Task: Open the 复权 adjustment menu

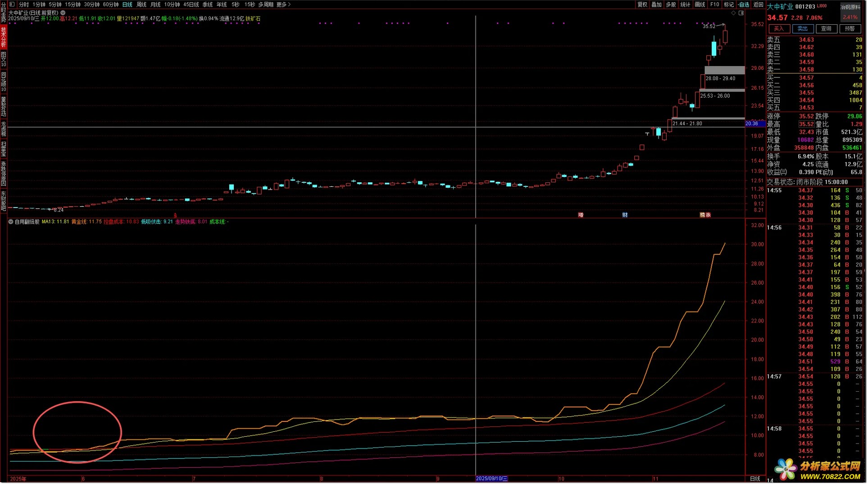Action: tap(642, 5)
